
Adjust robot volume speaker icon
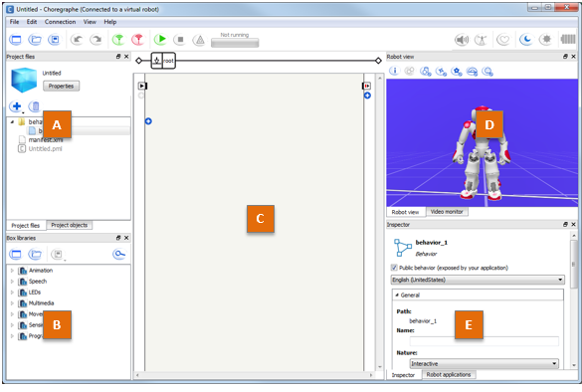[x=462, y=40]
